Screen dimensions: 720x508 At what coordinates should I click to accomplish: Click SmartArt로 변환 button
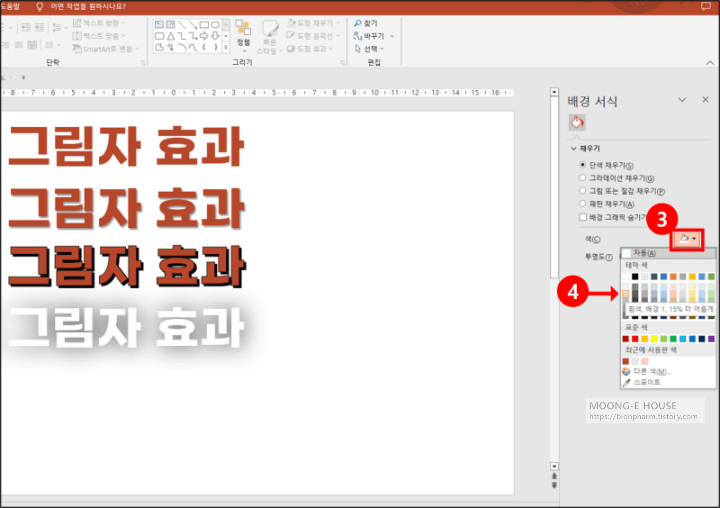(x=106, y=49)
